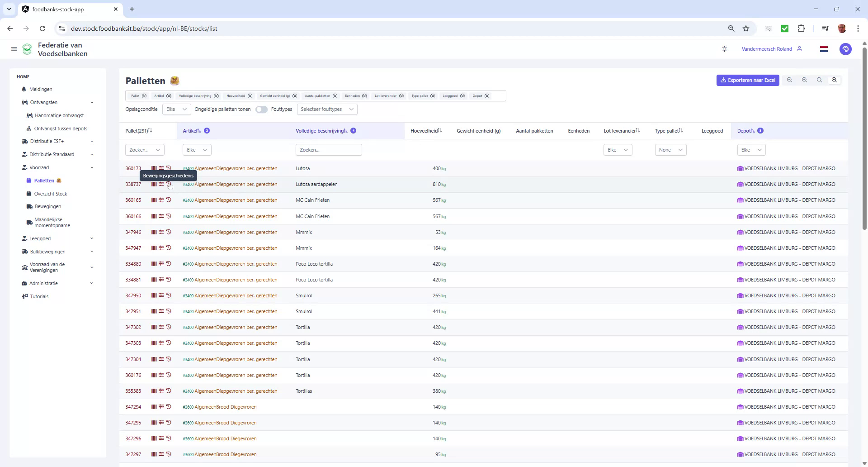
Task: Open movement history of pallet 347302
Action: coord(169,327)
